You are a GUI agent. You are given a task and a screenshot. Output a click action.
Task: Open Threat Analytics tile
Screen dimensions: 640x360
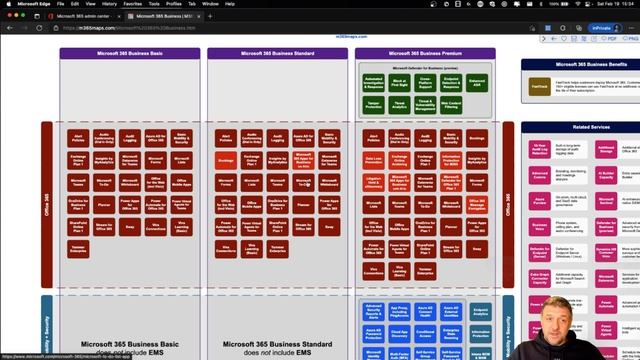pos(399,105)
